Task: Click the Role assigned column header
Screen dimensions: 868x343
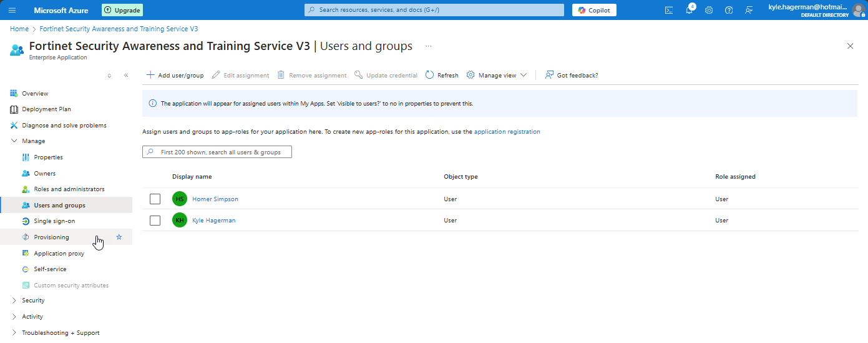Action: 735,177
